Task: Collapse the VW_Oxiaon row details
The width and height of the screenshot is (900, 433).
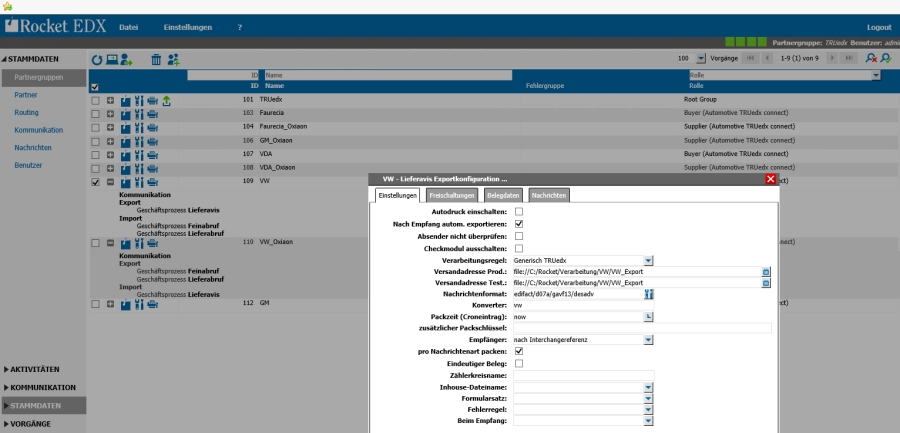Action: click(111, 243)
